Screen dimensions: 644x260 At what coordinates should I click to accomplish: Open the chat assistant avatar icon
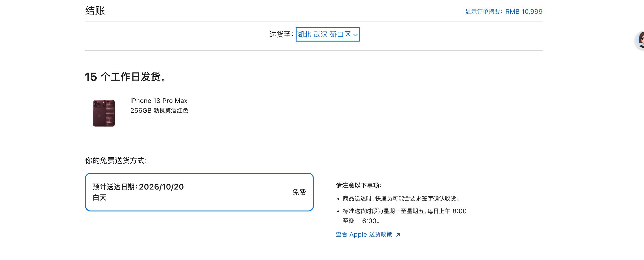point(640,40)
